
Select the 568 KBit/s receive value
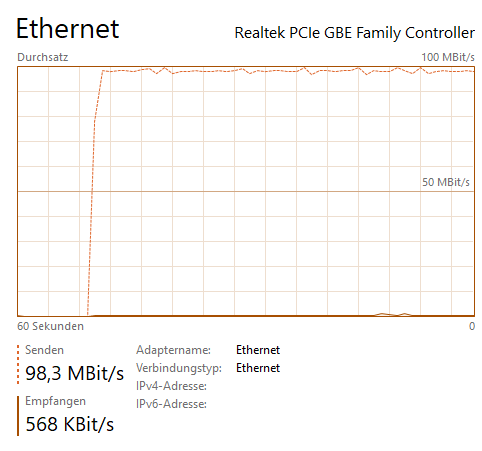point(70,424)
